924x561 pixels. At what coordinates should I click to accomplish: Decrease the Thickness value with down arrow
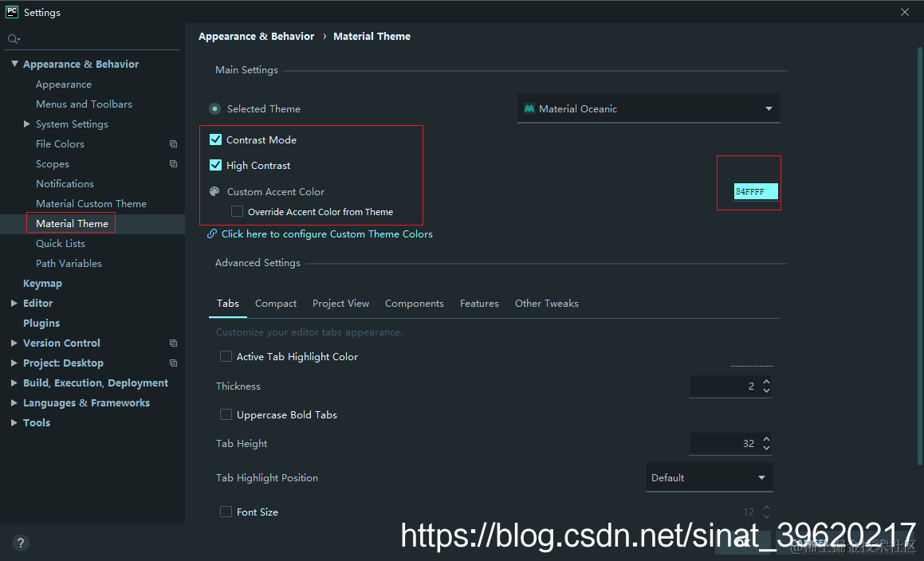[x=766, y=390]
